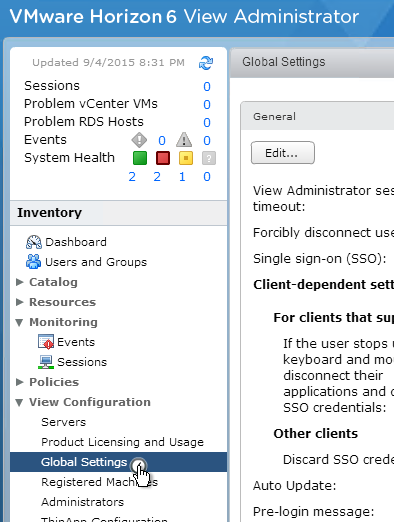394x522 pixels.
Task: Refresh the dashboard status with the refresh icon
Action: point(206,63)
